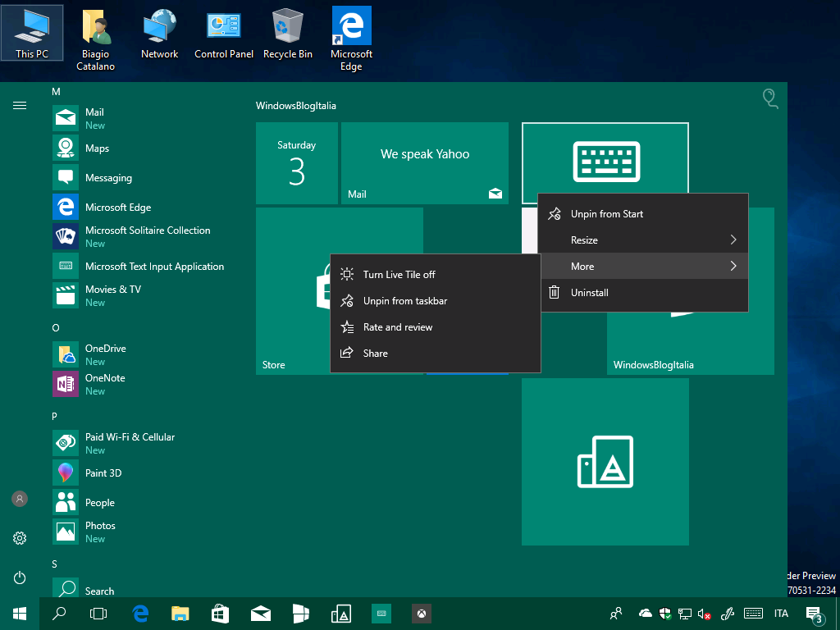The height and width of the screenshot is (630, 840).
Task: Expand the Resize submenu
Action: point(643,240)
